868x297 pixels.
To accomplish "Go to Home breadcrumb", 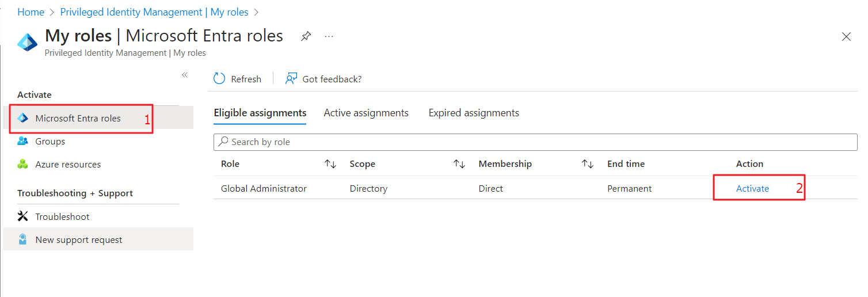I will point(31,12).
